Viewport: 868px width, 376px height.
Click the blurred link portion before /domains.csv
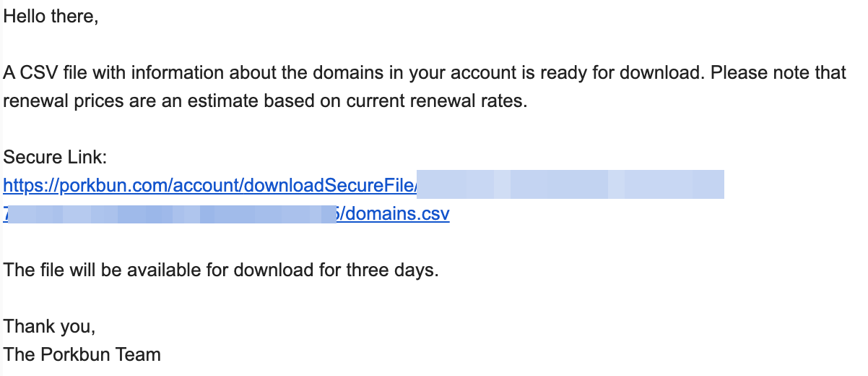(172, 213)
